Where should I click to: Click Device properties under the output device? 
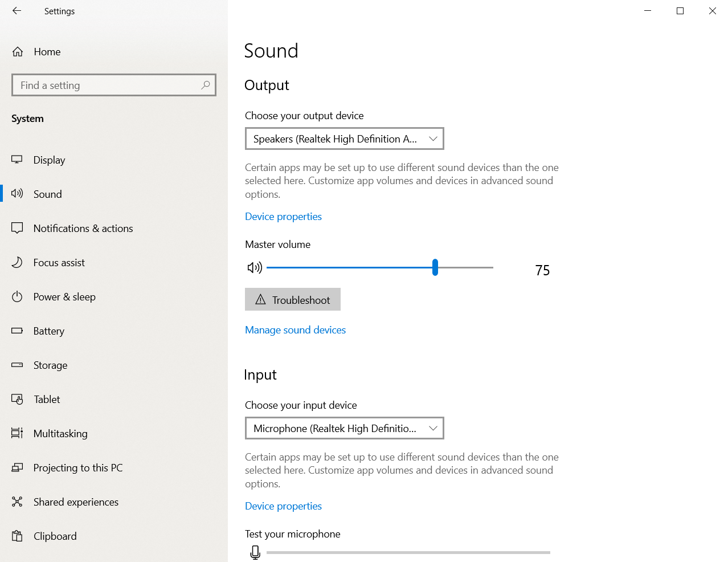(x=283, y=217)
